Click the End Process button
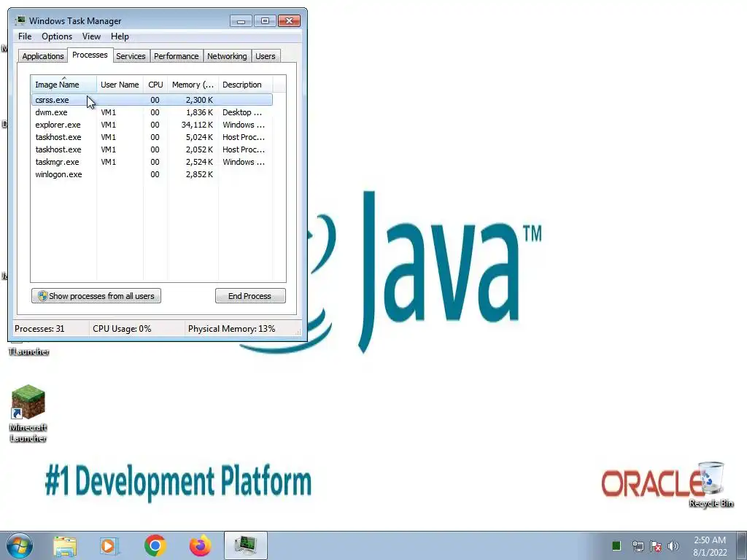This screenshot has width=747, height=560. pyautogui.click(x=250, y=296)
